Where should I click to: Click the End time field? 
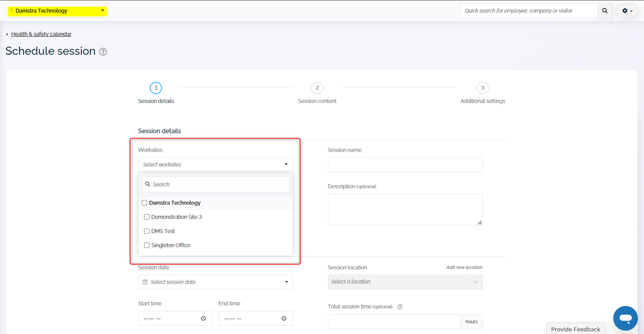256,319
